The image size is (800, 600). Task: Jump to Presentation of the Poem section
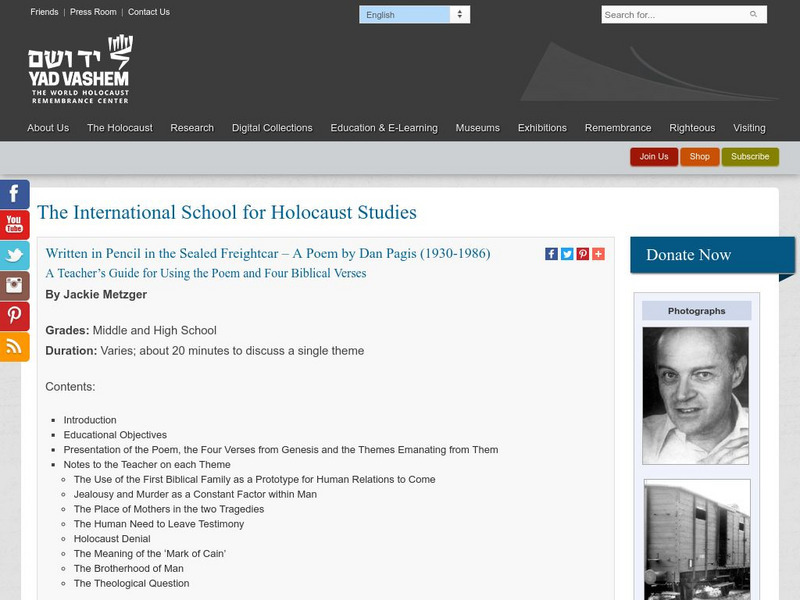tap(281, 449)
